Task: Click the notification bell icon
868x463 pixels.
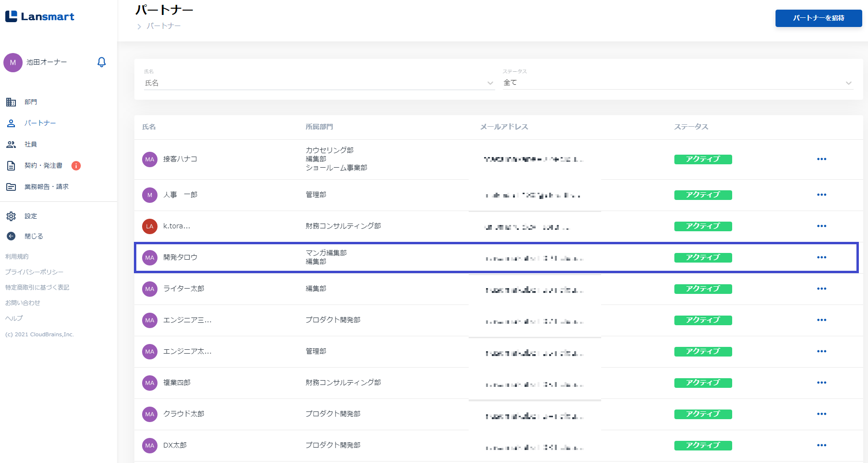Action: tap(102, 62)
